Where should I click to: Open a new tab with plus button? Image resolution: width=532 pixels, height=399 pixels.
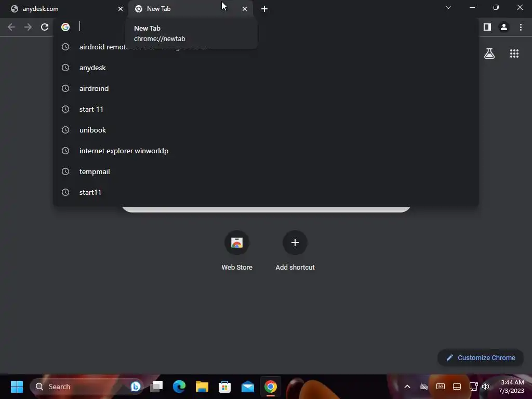tap(264, 9)
